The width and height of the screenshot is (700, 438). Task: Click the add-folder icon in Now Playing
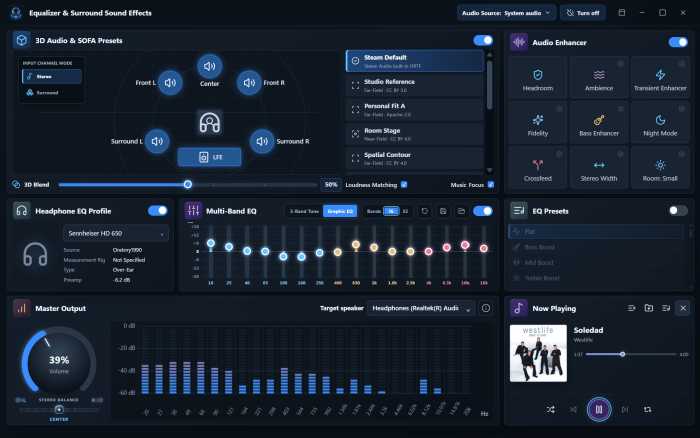(649, 308)
